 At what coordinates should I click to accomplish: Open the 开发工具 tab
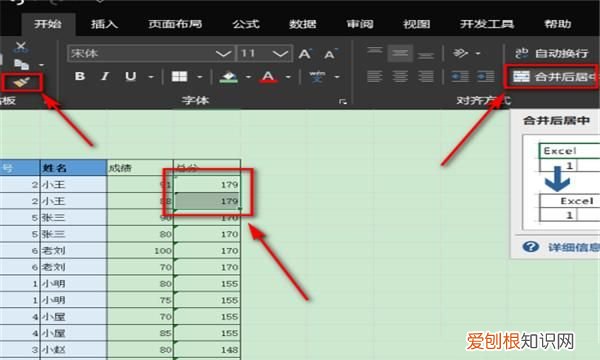tap(487, 24)
